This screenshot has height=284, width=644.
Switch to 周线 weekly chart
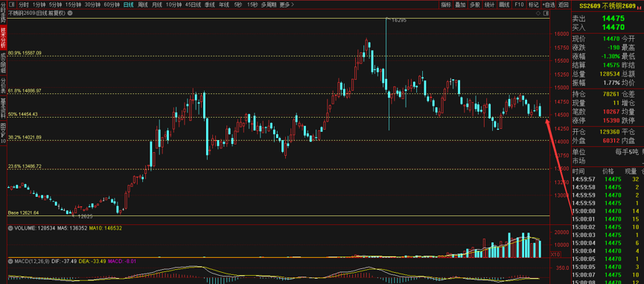tap(142, 4)
